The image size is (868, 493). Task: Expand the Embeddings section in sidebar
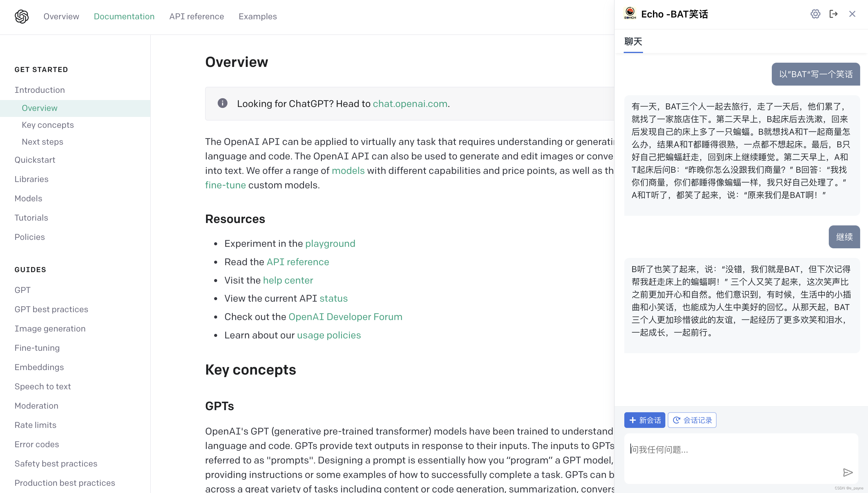tap(39, 367)
